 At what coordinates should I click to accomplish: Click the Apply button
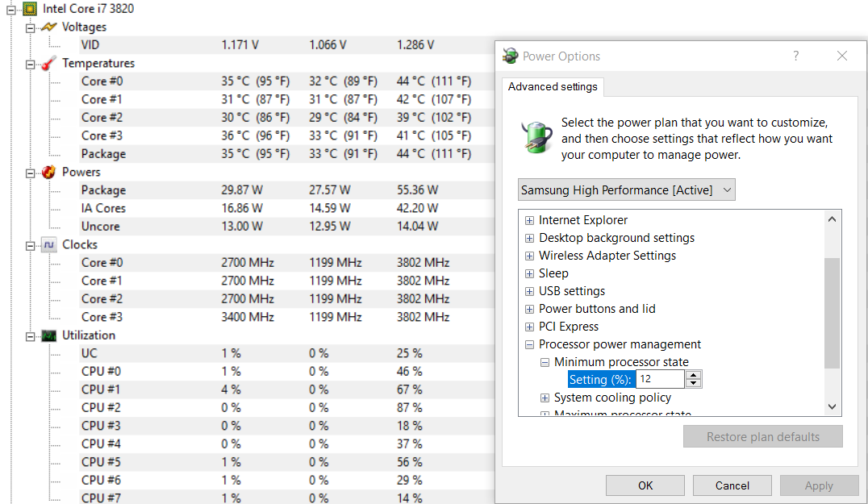point(819,485)
